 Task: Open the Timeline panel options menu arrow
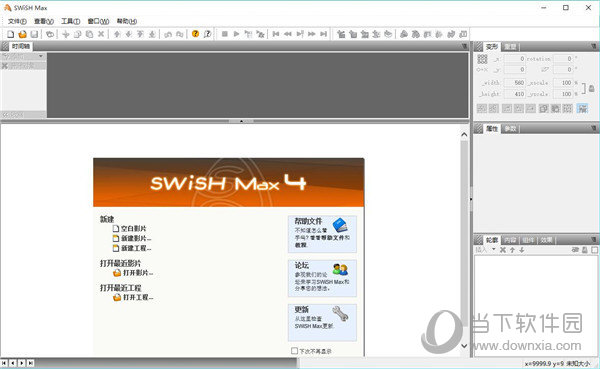point(465,46)
